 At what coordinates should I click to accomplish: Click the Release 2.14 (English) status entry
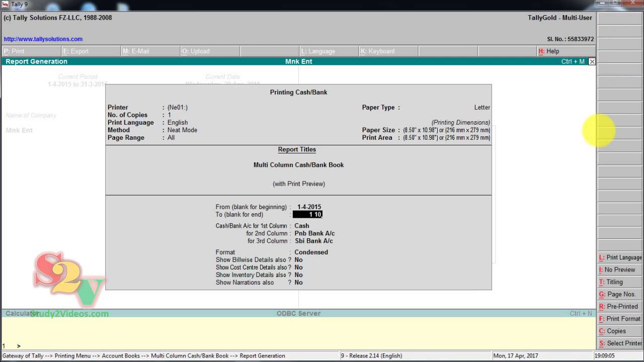(x=372, y=355)
